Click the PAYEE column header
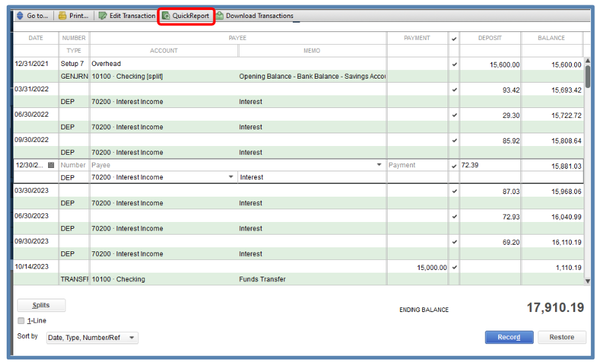The height and width of the screenshot is (364, 601). click(x=237, y=38)
